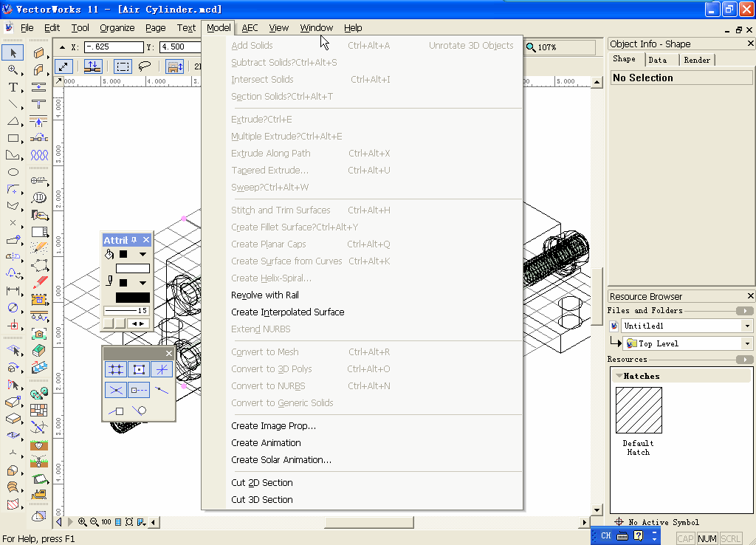Select the ID label tool
Viewport: 756px width, 545px height.
(39, 197)
